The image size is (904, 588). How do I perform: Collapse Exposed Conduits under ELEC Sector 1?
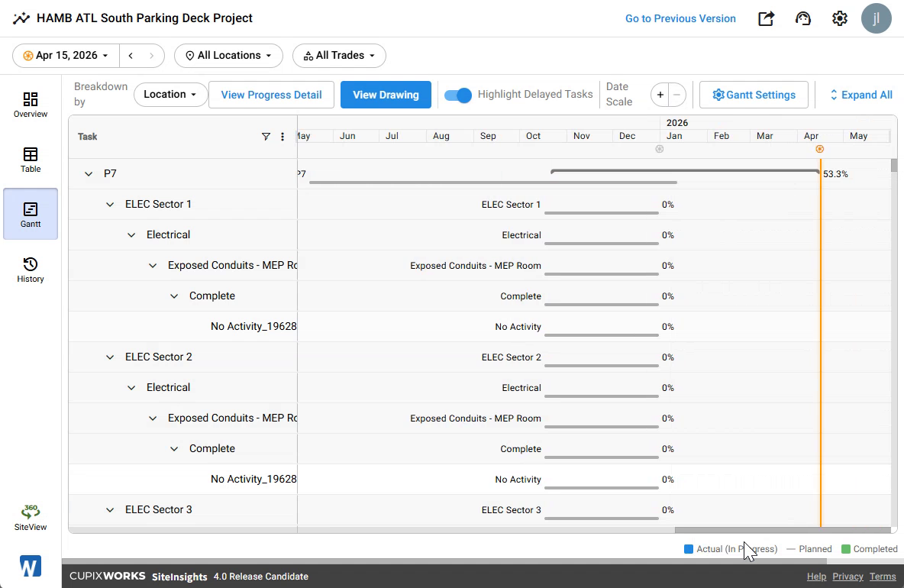pos(152,265)
